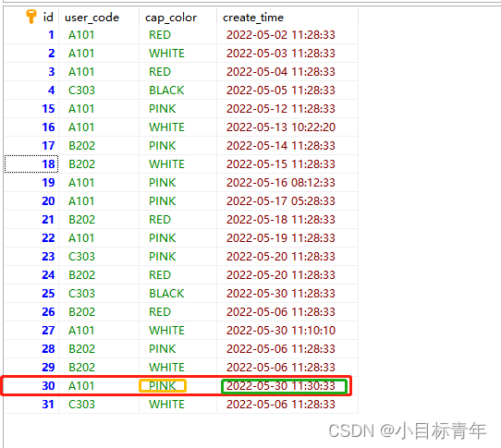Image resolution: width=501 pixels, height=448 pixels.
Task: Click create_time 2022-05-17 05:28:33
Action: pyautogui.click(x=281, y=201)
